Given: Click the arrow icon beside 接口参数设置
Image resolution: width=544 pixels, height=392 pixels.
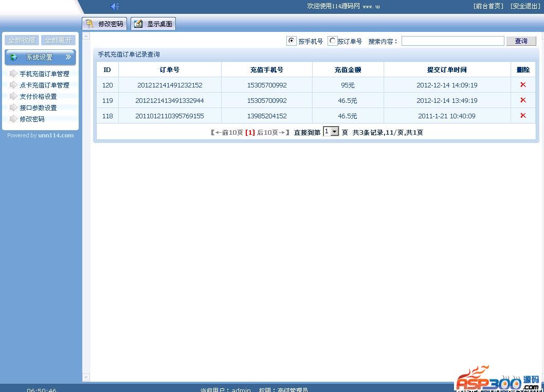Looking at the screenshot, I should (x=13, y=108).
